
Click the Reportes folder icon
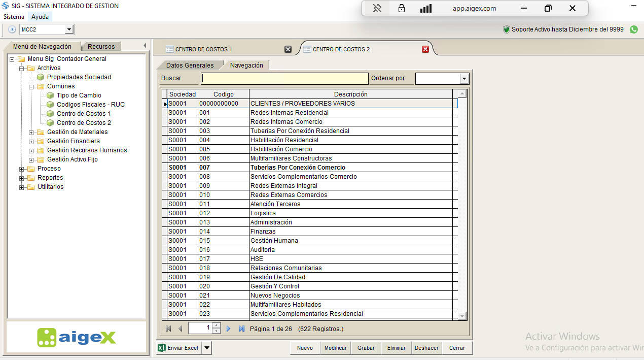pyautogui.click(x=31, y=178)
